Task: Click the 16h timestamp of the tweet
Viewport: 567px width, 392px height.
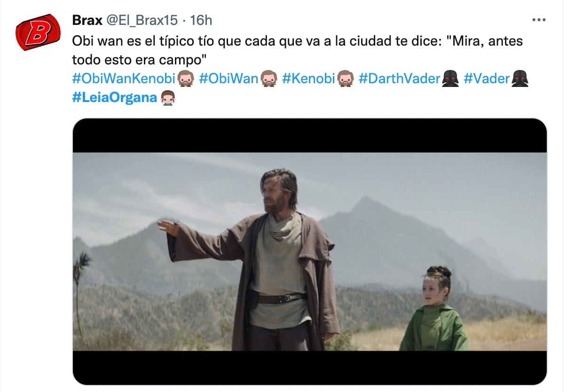Action: pyautogui.click(x=201, y=20)
